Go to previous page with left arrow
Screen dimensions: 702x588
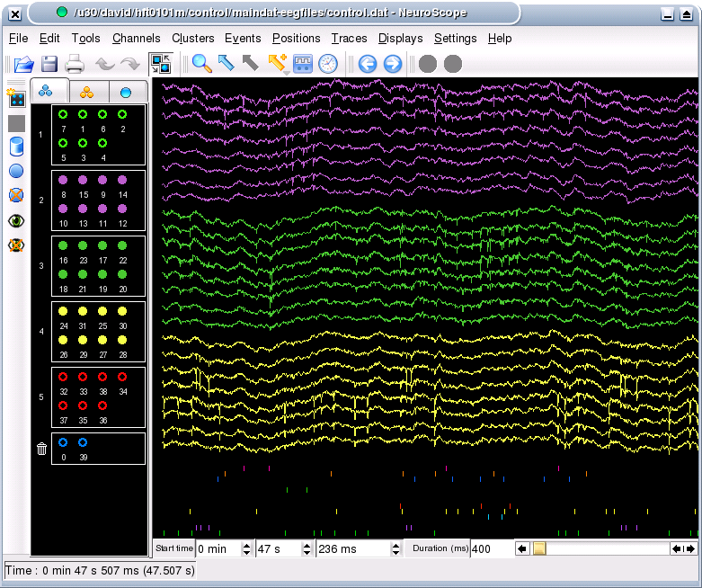pyautogui.click(x=368, y=64)
